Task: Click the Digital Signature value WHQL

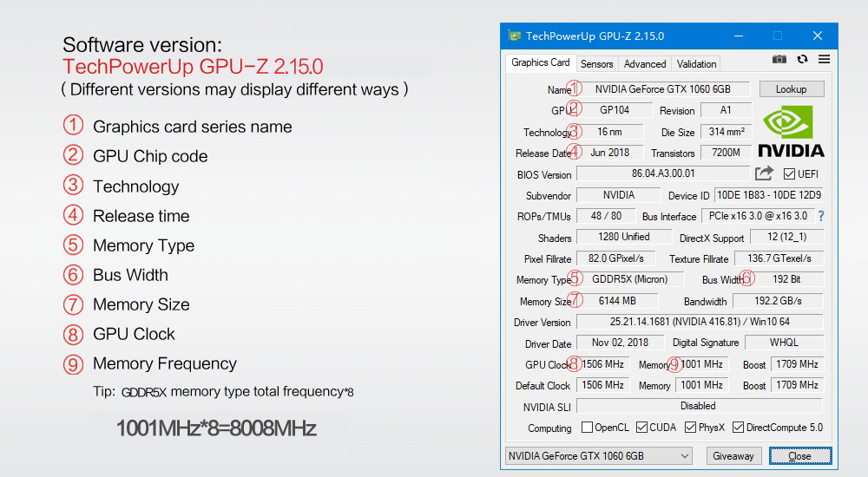Action: pos(784,343)
